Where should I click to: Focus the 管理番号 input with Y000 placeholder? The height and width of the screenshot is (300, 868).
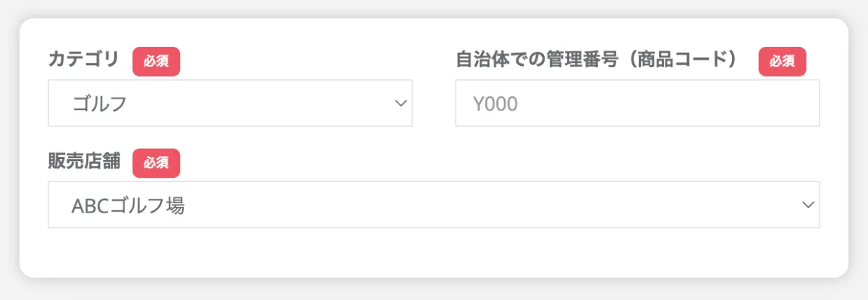(637, 103)
